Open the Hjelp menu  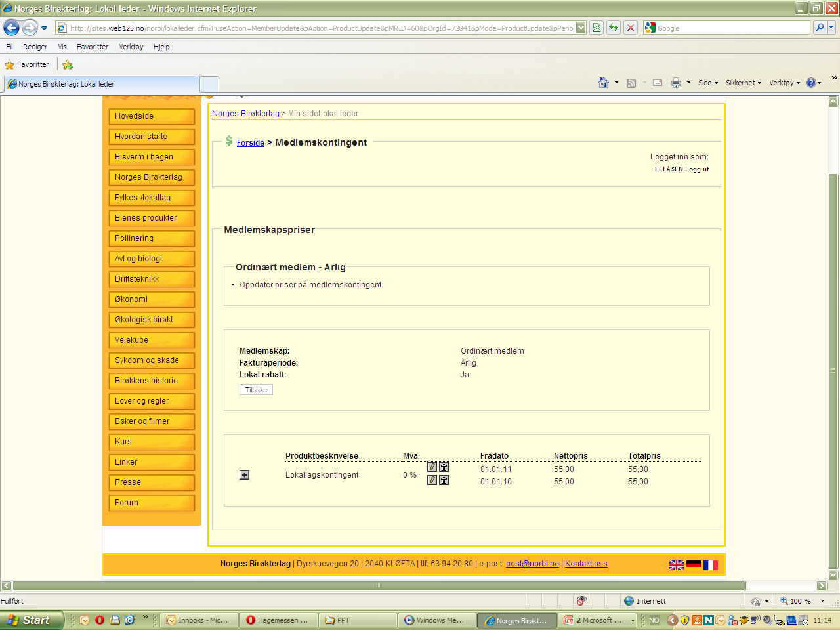pos(161,47)
